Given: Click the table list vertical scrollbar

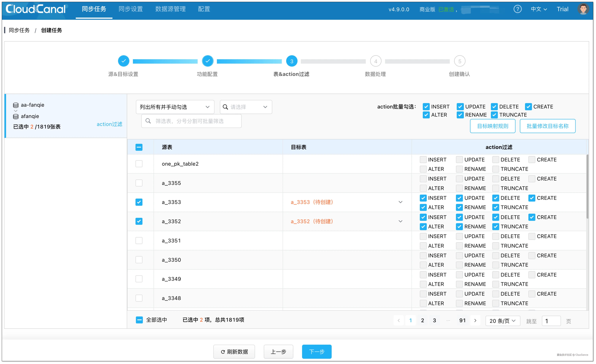Looking at the screenshot, I should click(587, 186).
